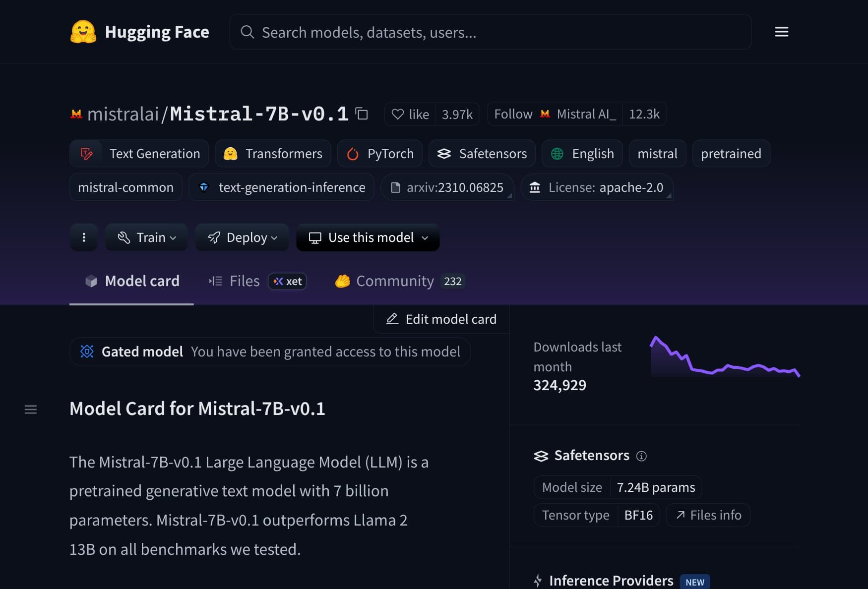
Task: Click Edit model card
Action: click(x=440, y=319)
